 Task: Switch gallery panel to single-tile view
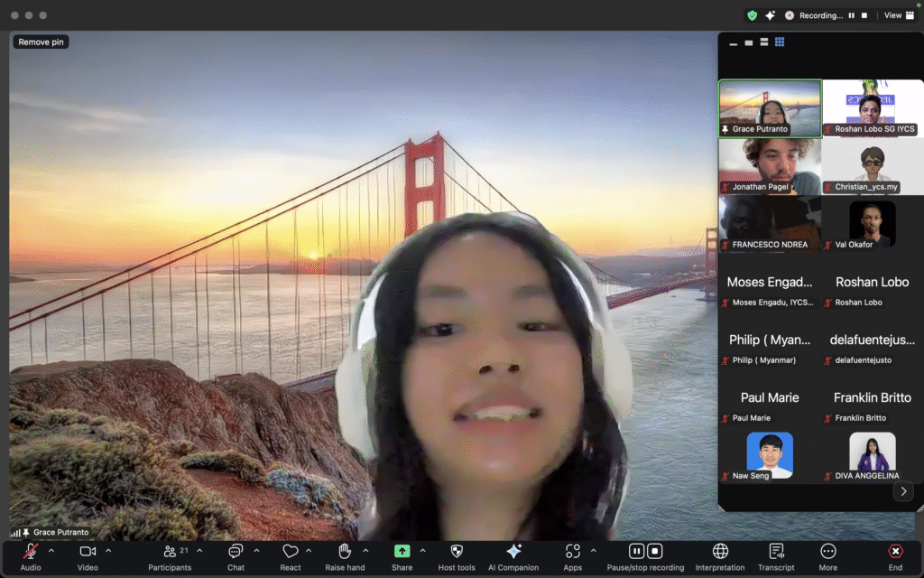(748, 42)
